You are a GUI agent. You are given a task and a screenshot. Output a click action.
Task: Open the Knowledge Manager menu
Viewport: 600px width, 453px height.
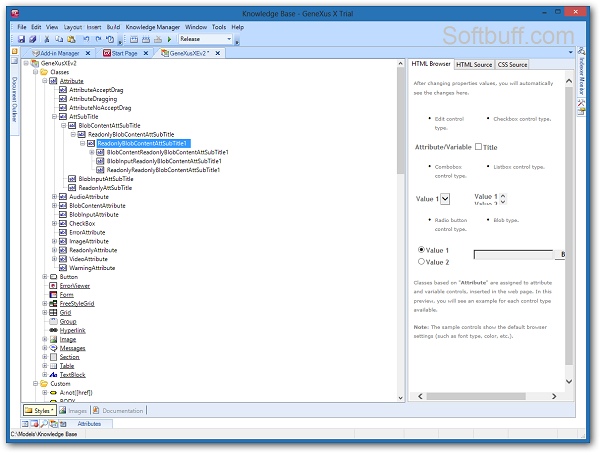[153, 27]
